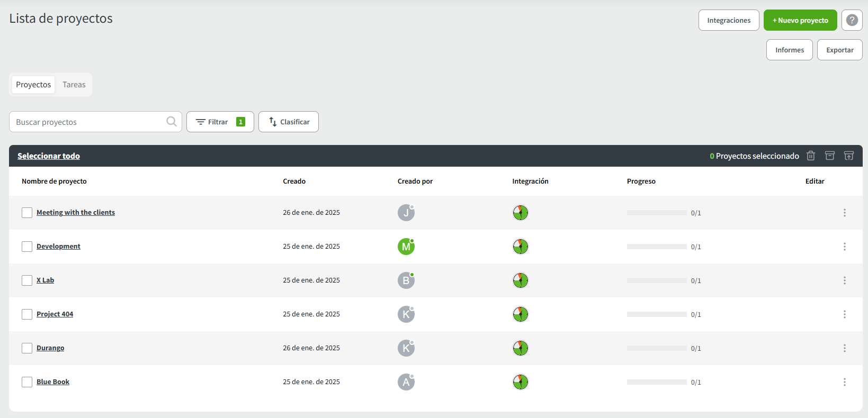The image size is (868, 418).
Task: Click the green M creator avatar
Action: pyautogui.click(x=406, y=247)
